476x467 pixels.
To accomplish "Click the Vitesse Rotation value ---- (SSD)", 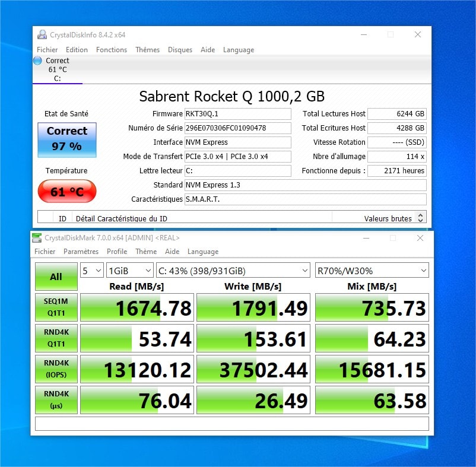I will click(x=397, y=142).
